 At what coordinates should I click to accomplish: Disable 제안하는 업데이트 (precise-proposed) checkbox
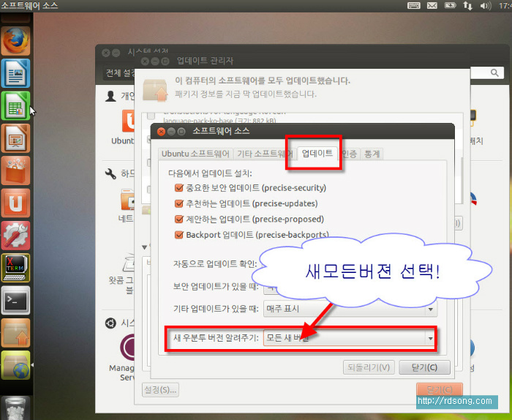pyautogui.click(x=179, y=220)
